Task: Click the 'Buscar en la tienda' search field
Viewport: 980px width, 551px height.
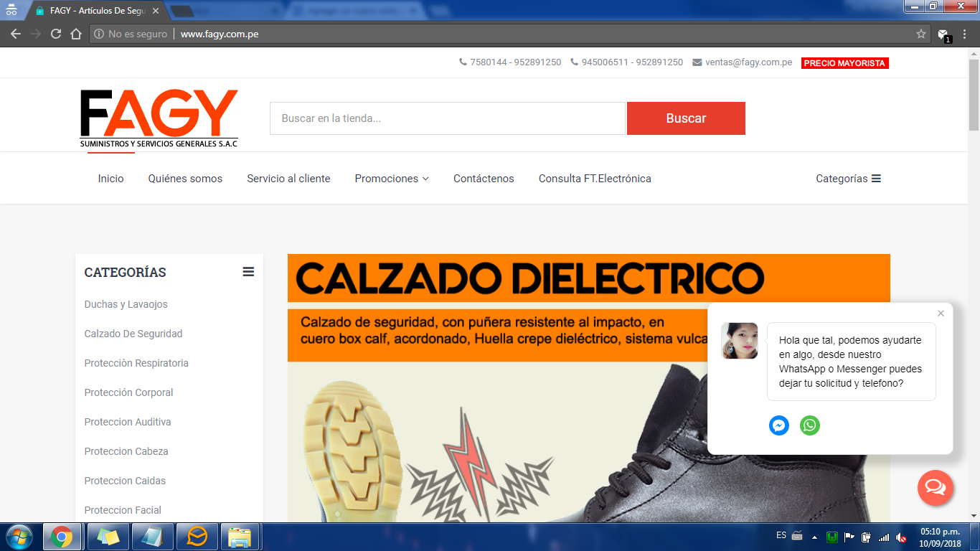Action: [448, 118]
